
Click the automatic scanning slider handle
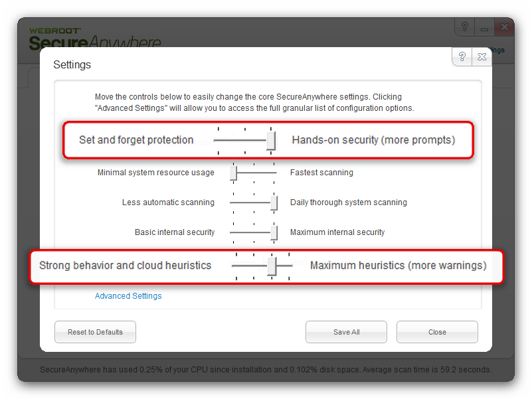point(274,202)
